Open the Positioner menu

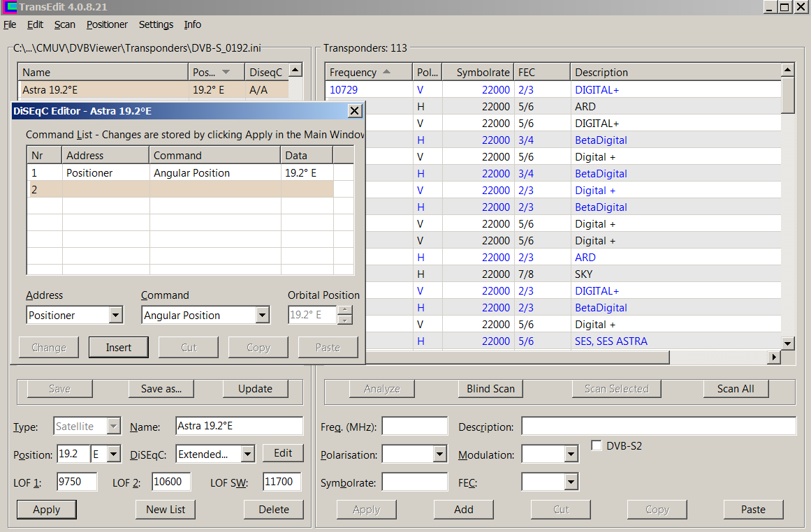click(x=107, y=24)
